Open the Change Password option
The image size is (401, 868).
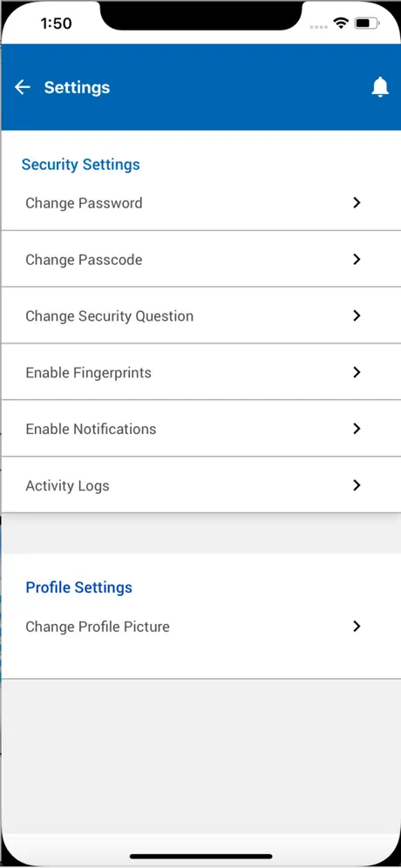200,203
